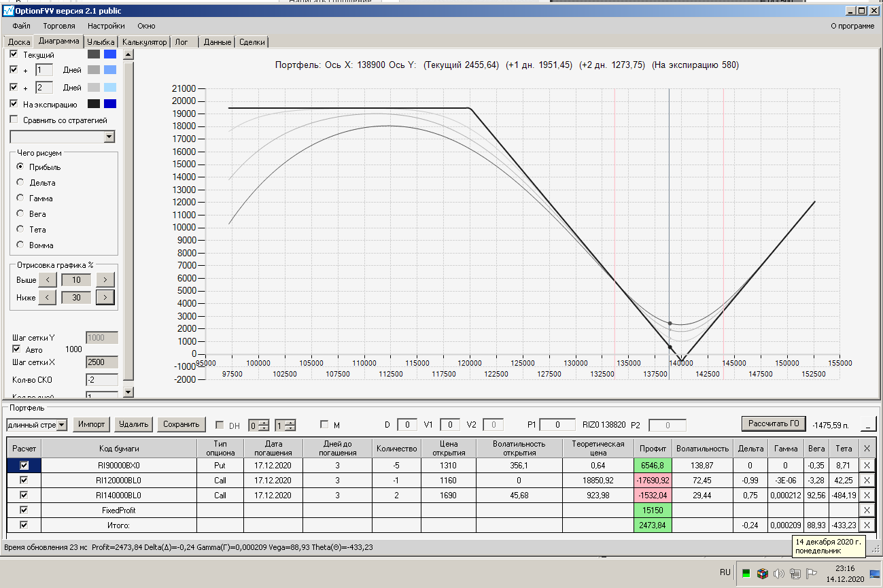This screenshot has height=588, width=883.
Task: Open the Торговля menu
Action: [x=59, y=26]
